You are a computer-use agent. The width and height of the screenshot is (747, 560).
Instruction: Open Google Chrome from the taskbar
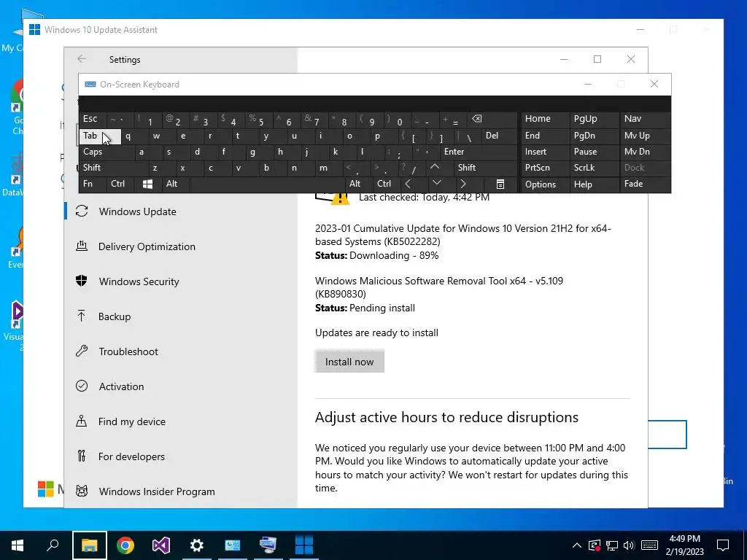(125, 545)
